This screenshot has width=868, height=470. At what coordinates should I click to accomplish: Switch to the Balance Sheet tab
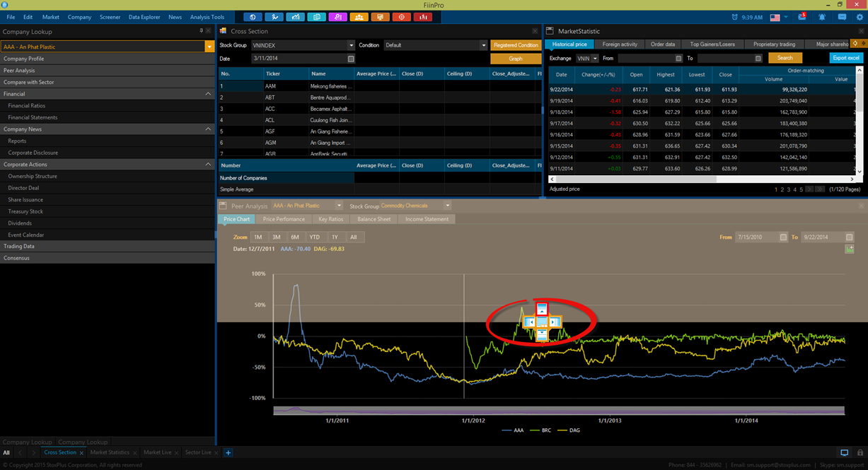click(x=374, y=219)
